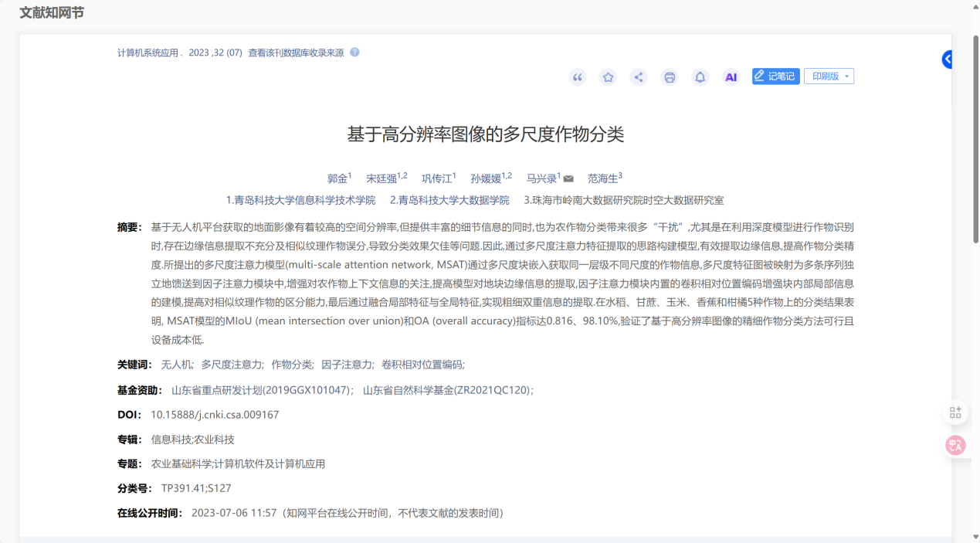980x543 pixels.
Task: Click the quote citation icon
Action: (x=578, y=77)
